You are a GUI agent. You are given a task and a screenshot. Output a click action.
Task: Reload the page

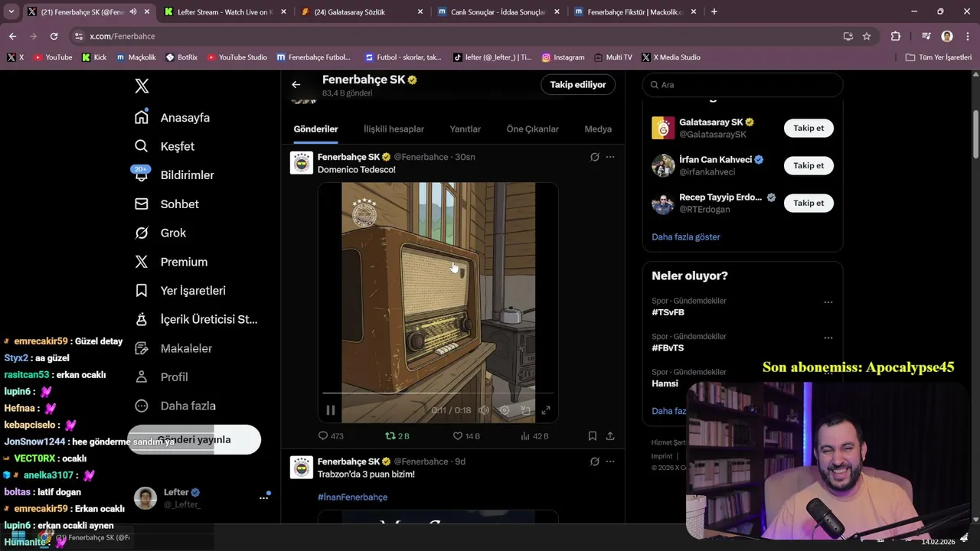click(x=54, y=36)
